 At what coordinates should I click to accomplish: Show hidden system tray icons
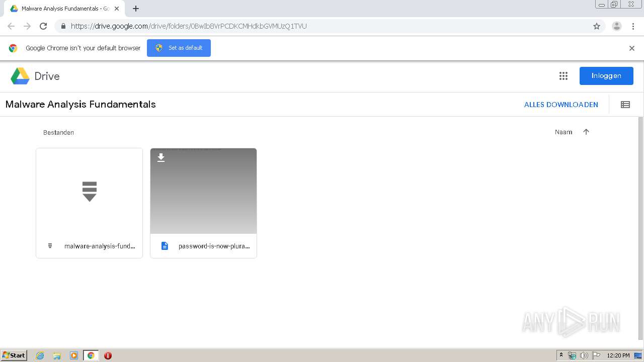[561, 355]
